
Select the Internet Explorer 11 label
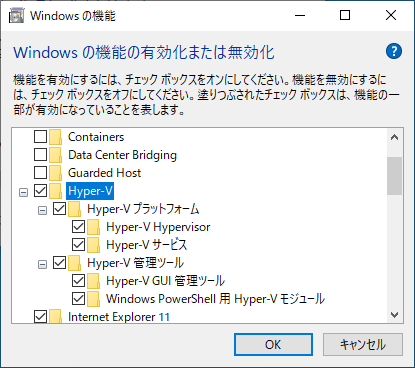(x=119, y=316)
